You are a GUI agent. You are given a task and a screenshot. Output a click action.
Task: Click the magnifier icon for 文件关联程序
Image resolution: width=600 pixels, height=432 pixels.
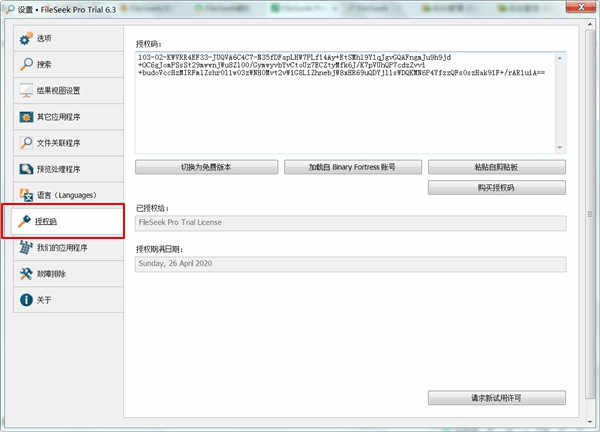coord(26,143)
